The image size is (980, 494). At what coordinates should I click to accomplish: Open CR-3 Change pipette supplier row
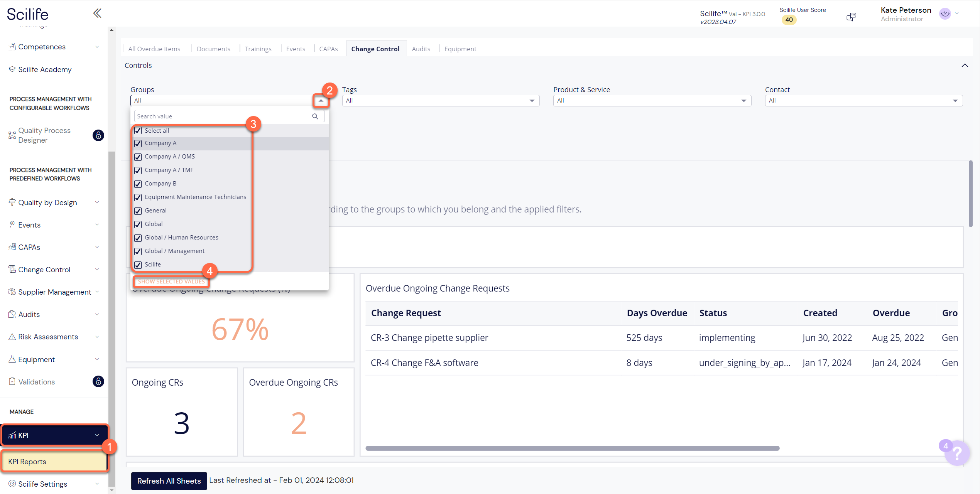(x=661, y=338)
